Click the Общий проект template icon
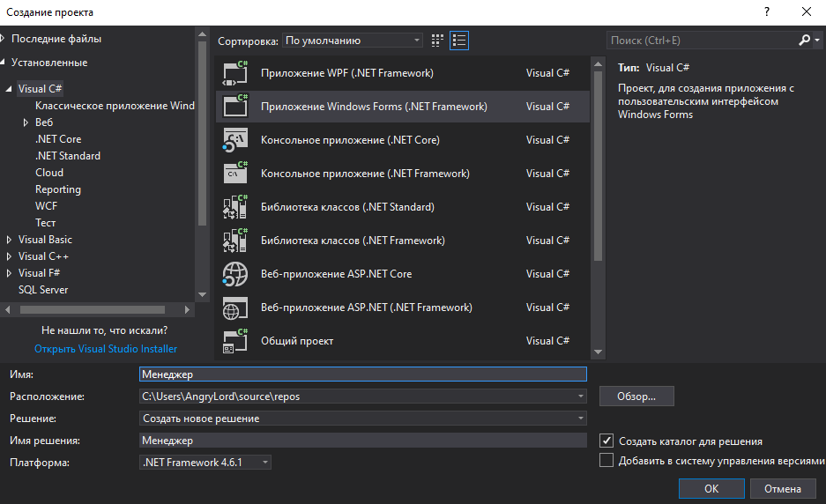Viewport: 826px width, 504px height. (235, 341)
